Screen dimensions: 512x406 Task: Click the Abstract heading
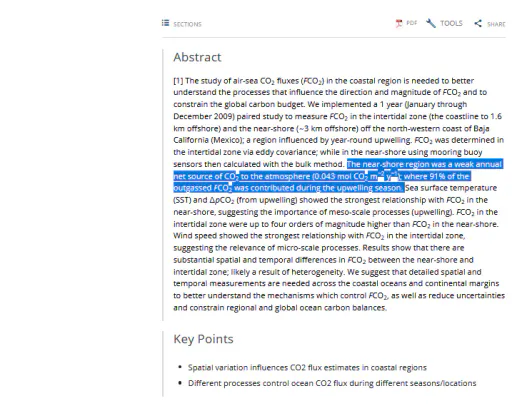pos(197,57)
